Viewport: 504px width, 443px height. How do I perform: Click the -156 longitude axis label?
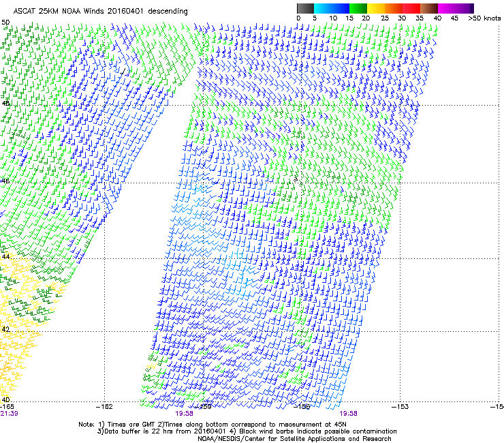[x=302, y=407]
